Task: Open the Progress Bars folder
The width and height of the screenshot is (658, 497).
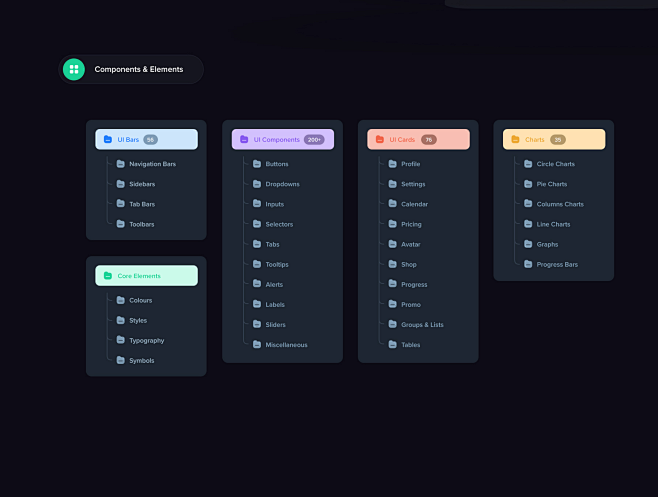Action: pos(557,265)
